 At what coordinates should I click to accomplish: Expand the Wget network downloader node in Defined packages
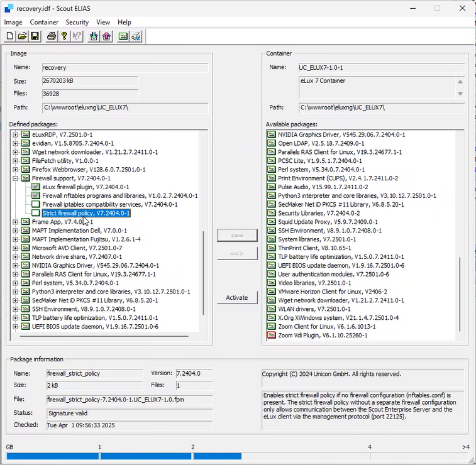coord(15,152)
